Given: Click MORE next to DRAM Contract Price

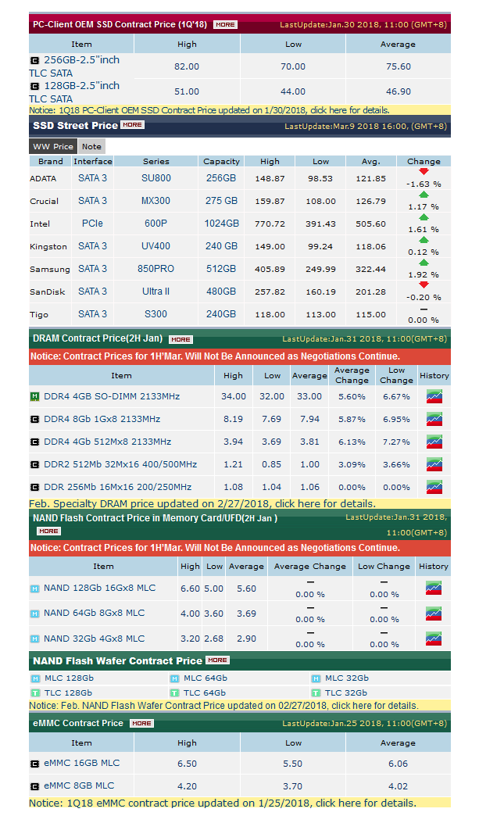Looking at the screenshot, I should click(x=181, y=339).
